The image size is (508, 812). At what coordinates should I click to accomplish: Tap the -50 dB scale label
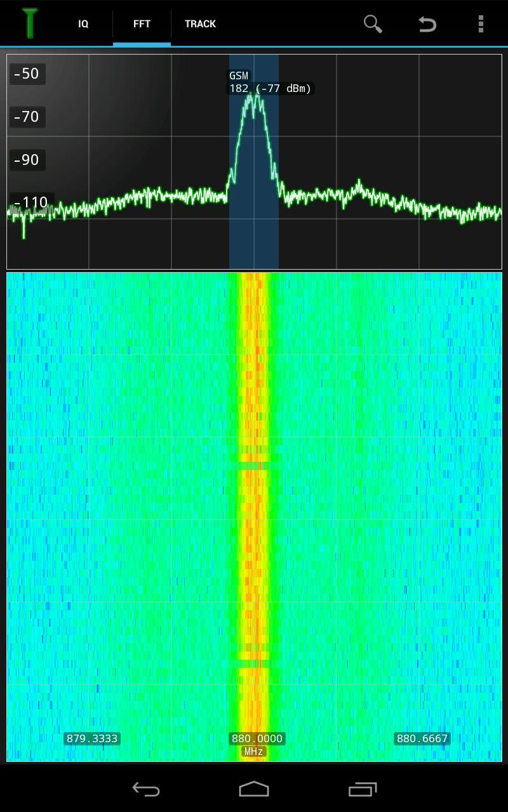pos(27,74)
